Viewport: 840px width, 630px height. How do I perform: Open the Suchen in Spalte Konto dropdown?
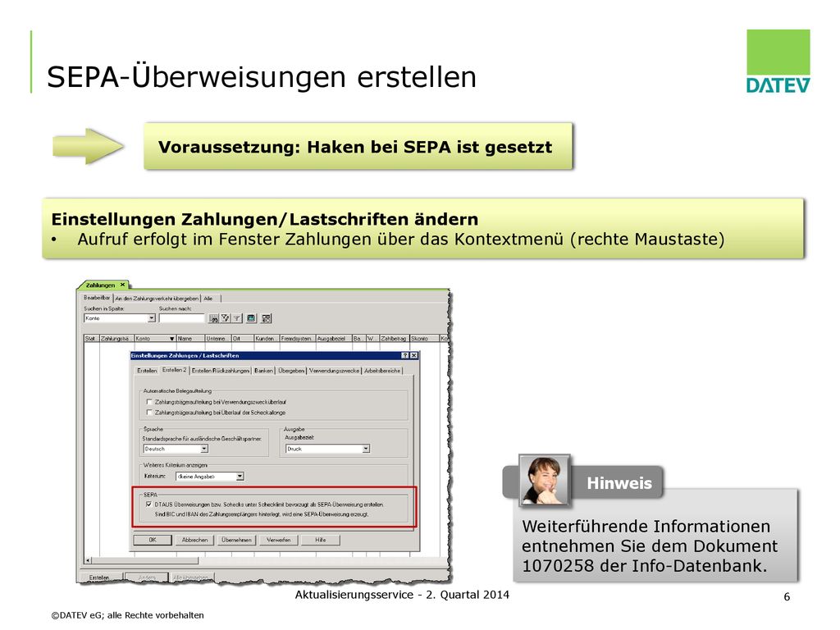click(x=152, y=318)
